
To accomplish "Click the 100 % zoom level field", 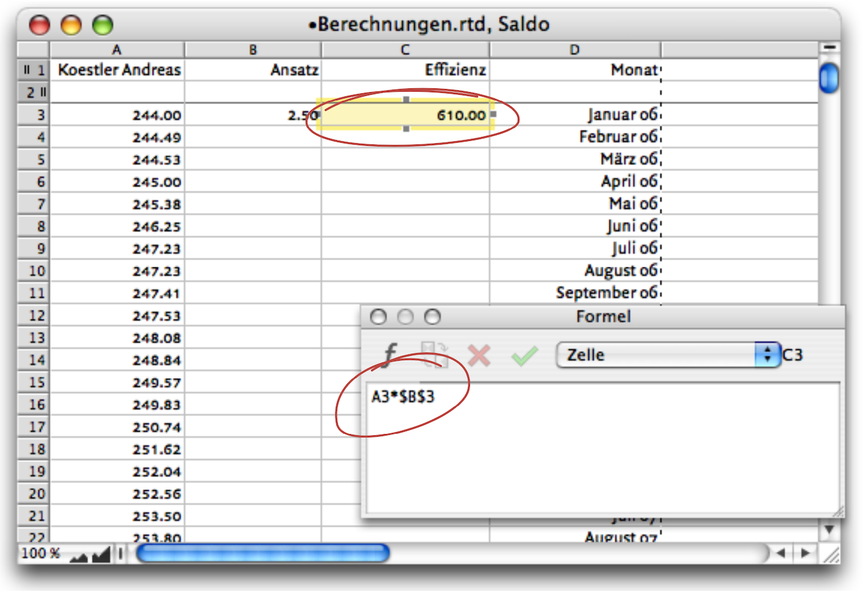I will click(x=41, y=553).
